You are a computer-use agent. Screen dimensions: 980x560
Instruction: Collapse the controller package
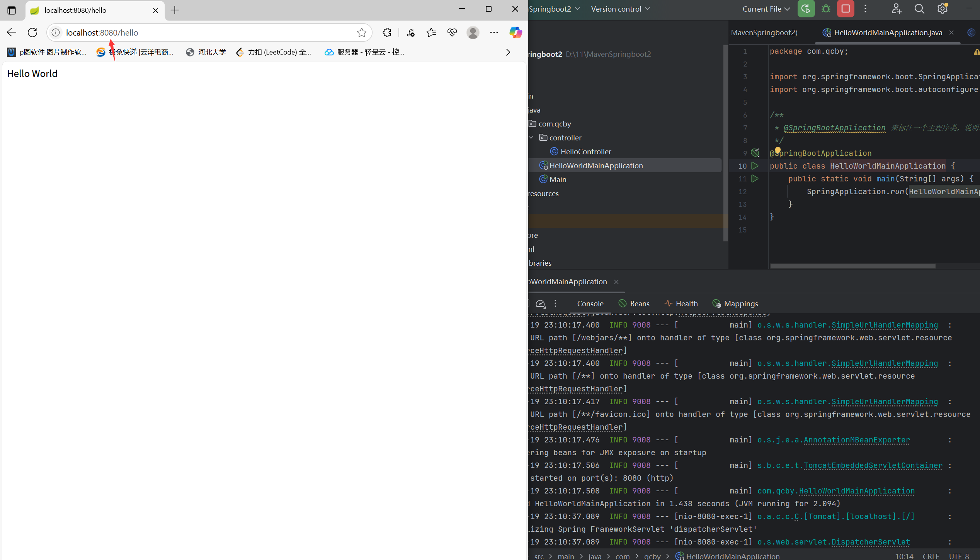pyautogui.click(x=531, y=138)
